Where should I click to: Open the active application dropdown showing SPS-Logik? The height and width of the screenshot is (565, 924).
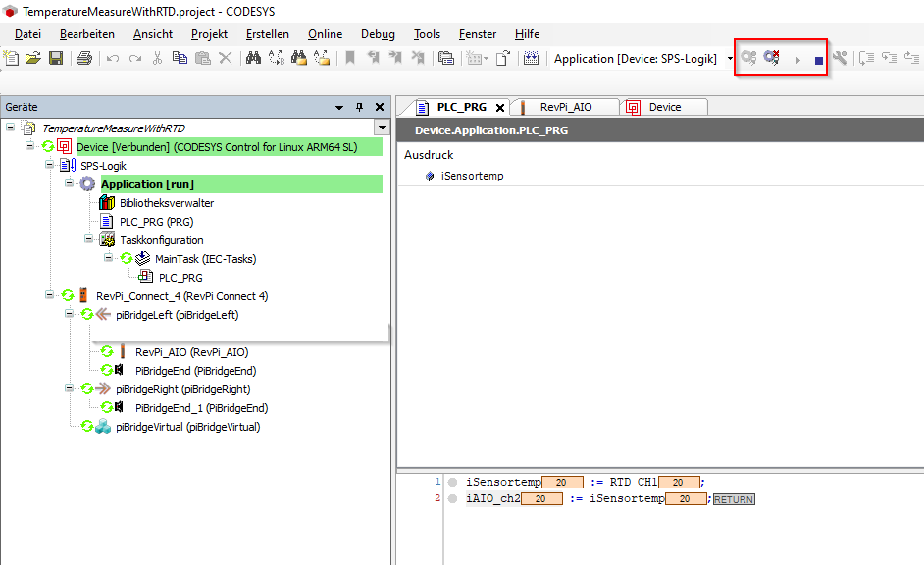(730, 58)
